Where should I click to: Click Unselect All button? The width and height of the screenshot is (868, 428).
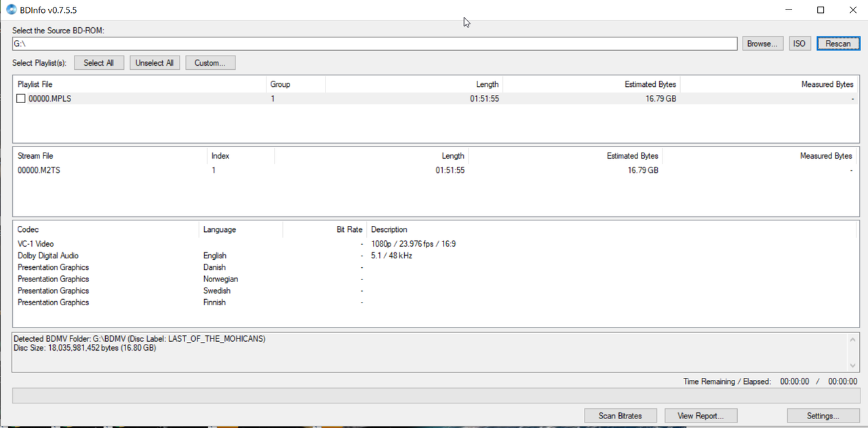(155, 62)
